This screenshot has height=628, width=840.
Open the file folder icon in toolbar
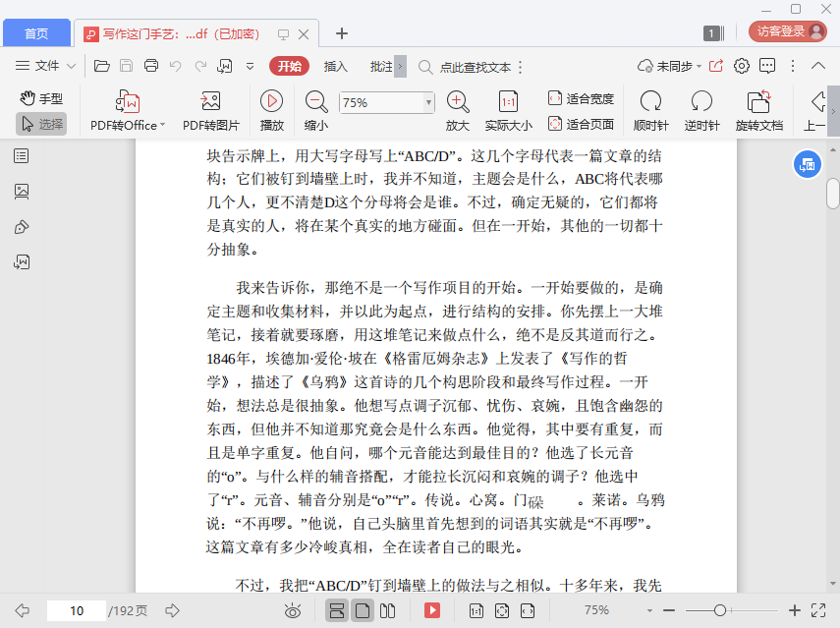pos(102,66)
